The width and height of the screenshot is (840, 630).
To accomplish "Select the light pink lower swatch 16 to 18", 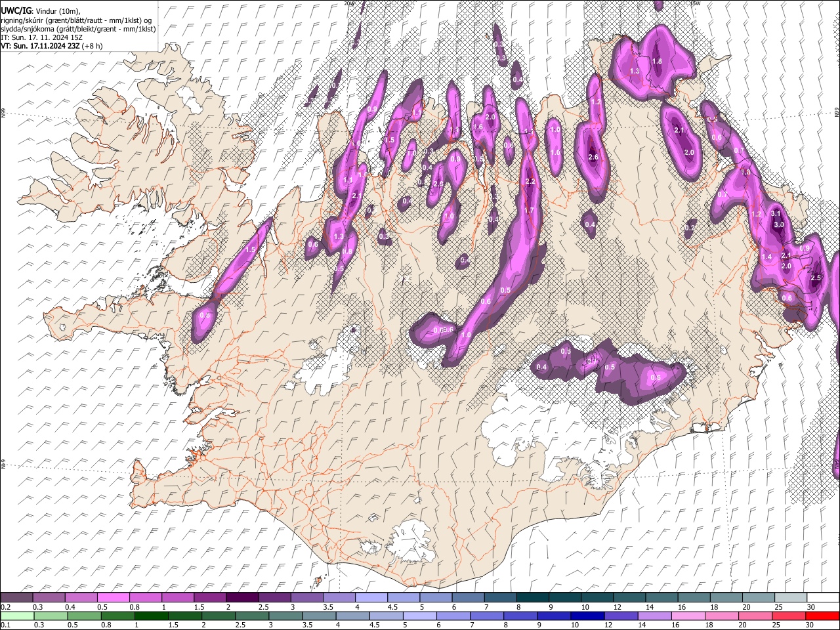I will tap(688, 616).
